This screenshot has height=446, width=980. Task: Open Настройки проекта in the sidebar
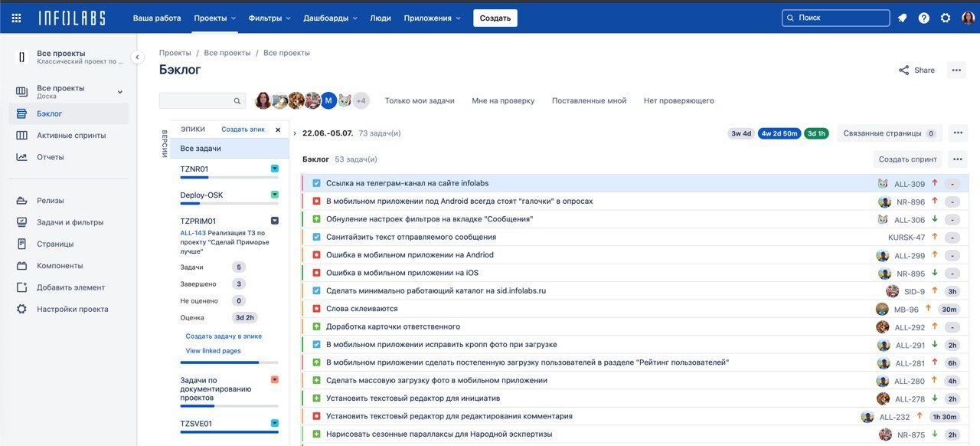pyautogui.click(x=72, y=309)
